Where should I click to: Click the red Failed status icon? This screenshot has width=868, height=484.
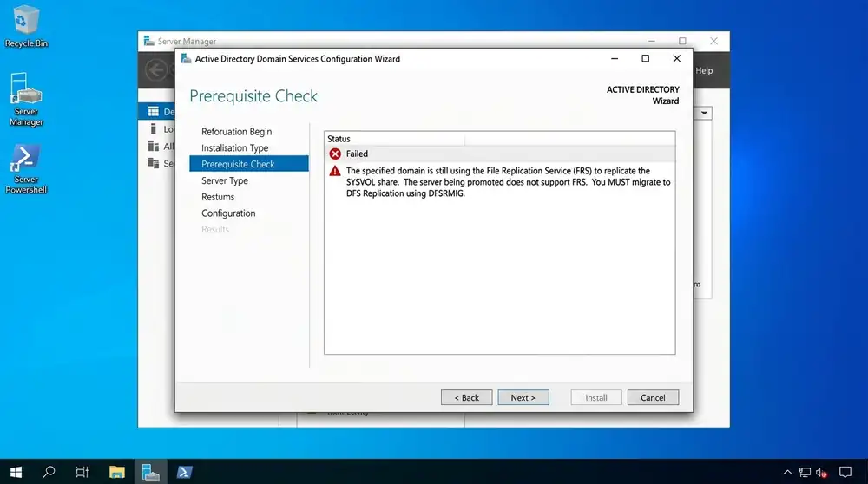point(335,154)
